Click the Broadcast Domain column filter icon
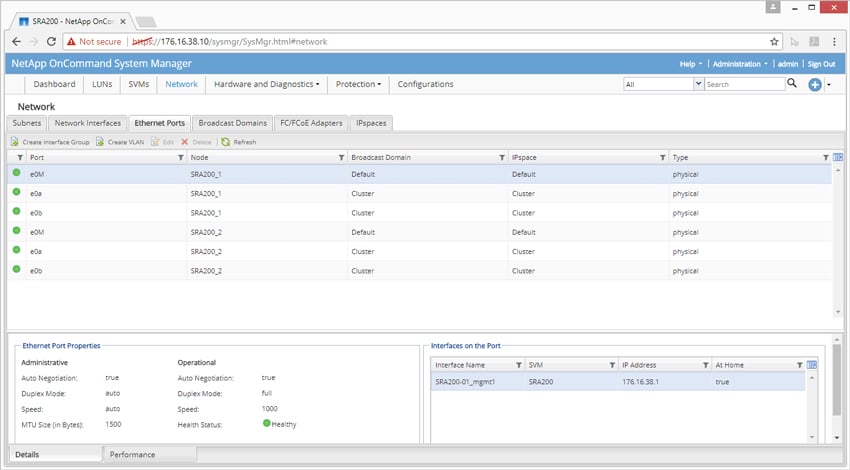Viewport: 850px width, 470px height. tap(502, 157)
